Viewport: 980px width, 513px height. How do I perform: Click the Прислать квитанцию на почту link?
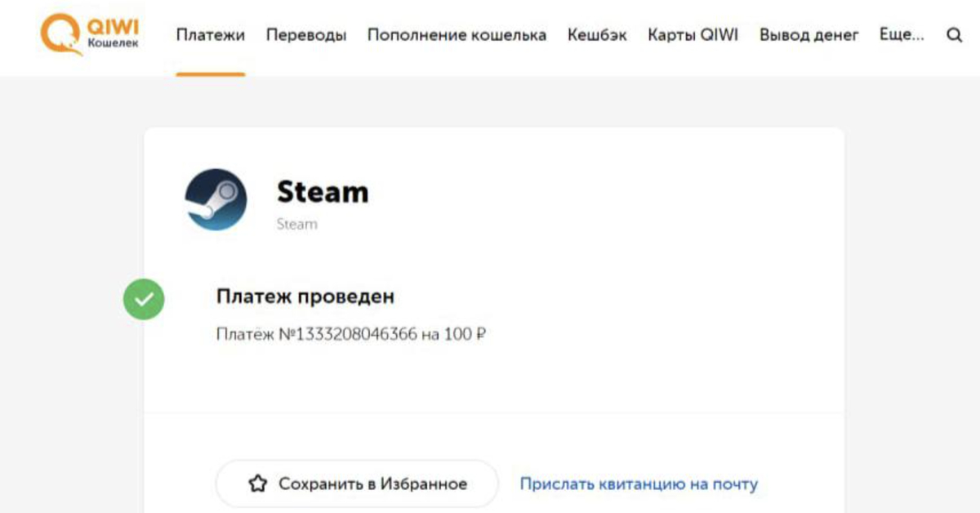639,484
